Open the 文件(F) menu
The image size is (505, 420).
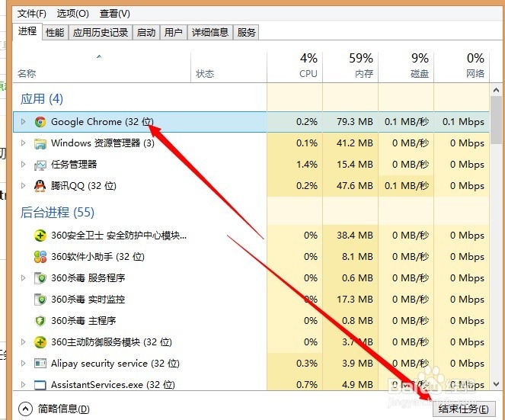[32, 14]
